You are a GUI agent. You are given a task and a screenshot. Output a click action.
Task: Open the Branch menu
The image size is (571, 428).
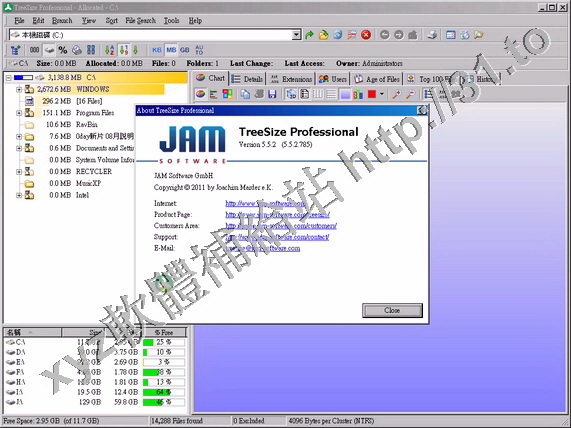62,21
